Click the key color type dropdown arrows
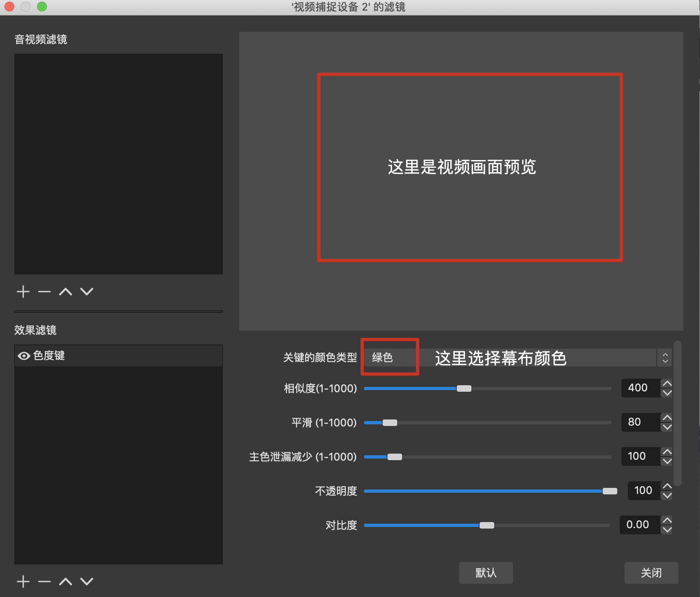 point(665,358)
